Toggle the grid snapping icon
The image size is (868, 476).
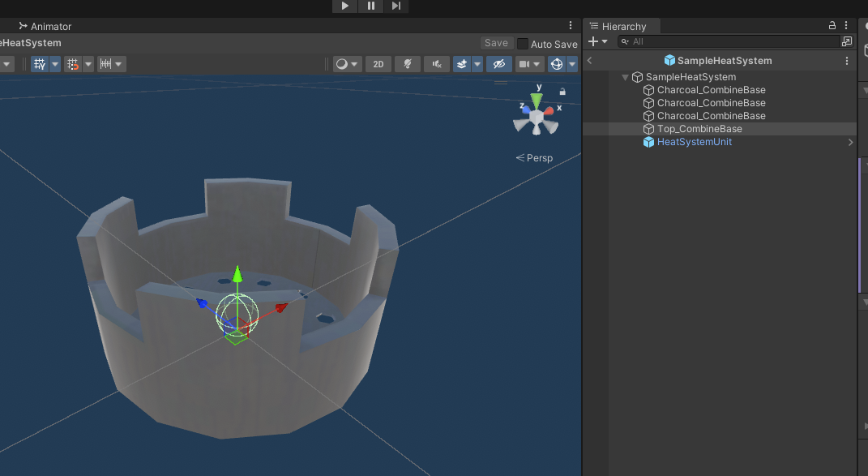click(40, 64)
